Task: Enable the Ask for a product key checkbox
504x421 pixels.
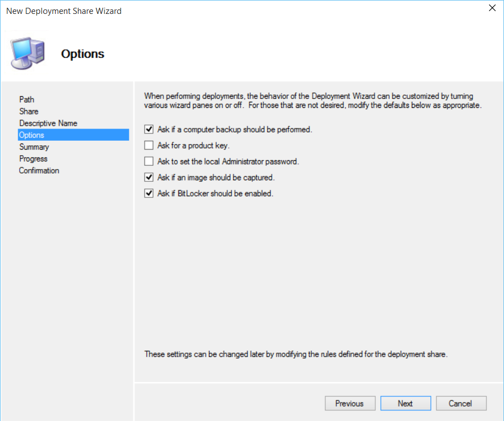Action: (148, 146)
